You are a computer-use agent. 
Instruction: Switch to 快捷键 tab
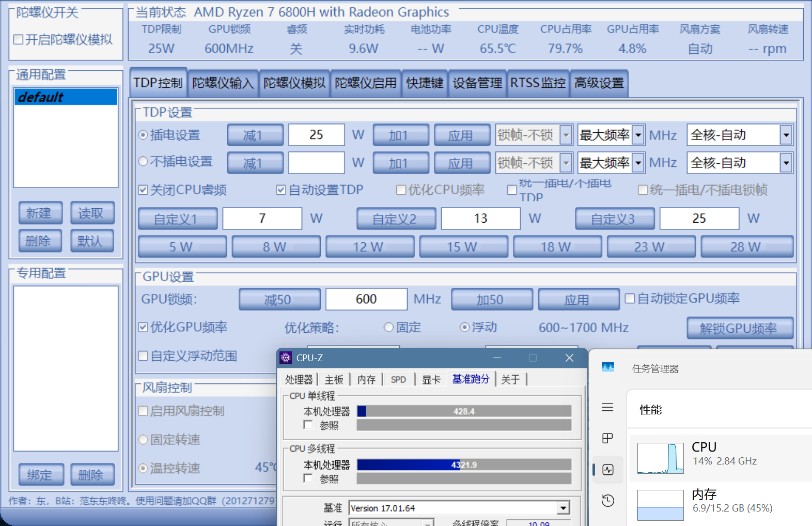tap(425, 83)
